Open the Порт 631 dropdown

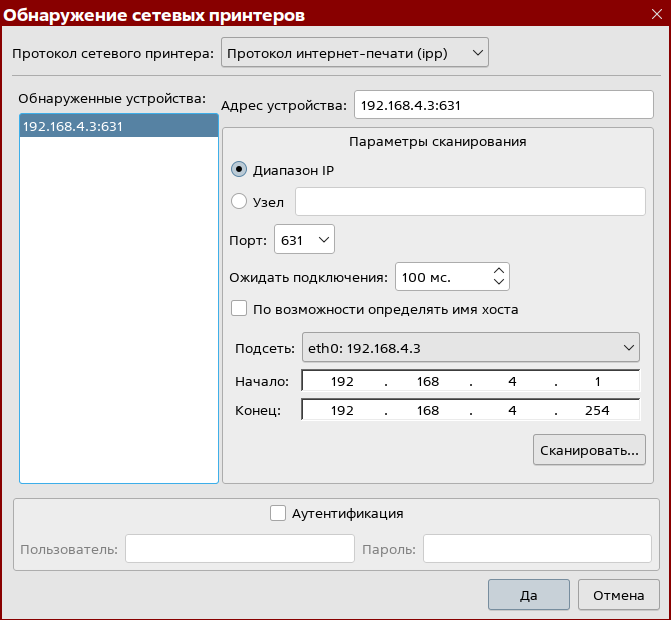[x=304, y=240]
